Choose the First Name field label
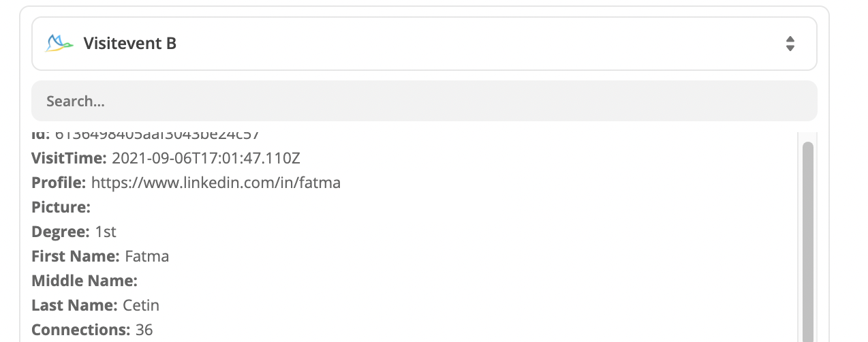Screen dimensions: 868x342 point(76,257)
